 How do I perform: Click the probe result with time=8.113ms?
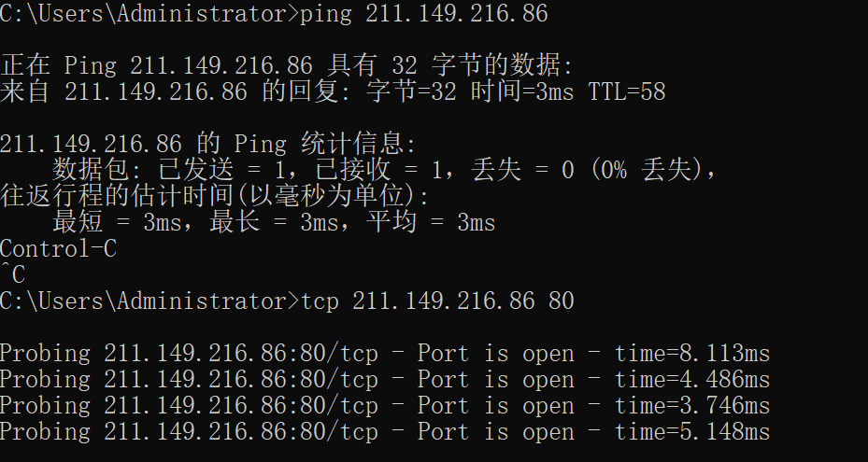pos(385,354)
